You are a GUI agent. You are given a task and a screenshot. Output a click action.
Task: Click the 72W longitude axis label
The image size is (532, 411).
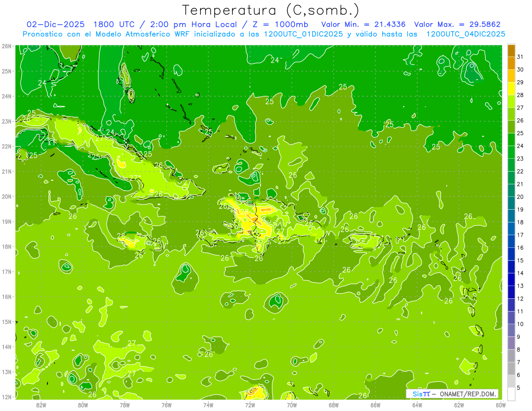pos(250,404)
